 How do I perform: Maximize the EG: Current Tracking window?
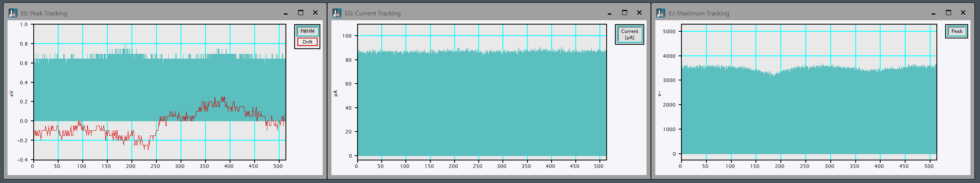(624, 13)
